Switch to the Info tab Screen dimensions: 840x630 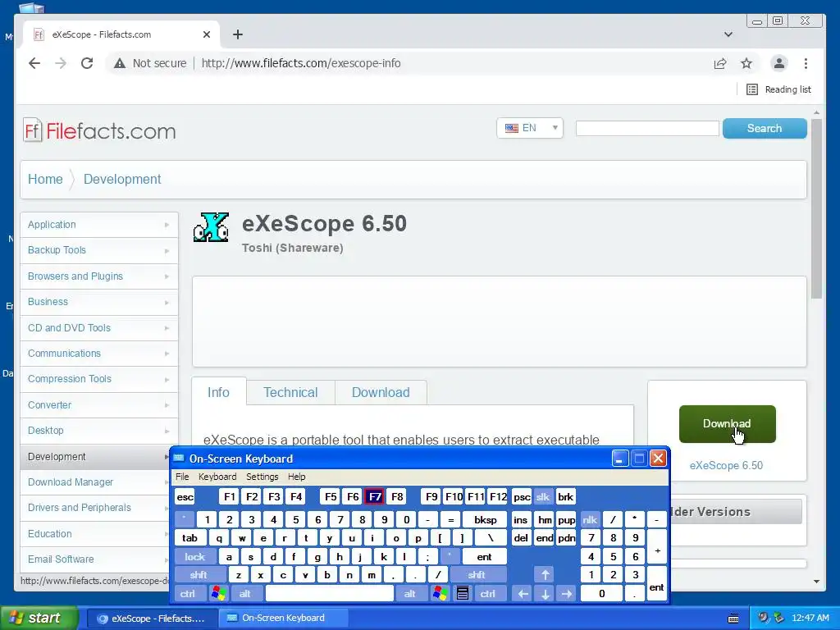point(218,392)
